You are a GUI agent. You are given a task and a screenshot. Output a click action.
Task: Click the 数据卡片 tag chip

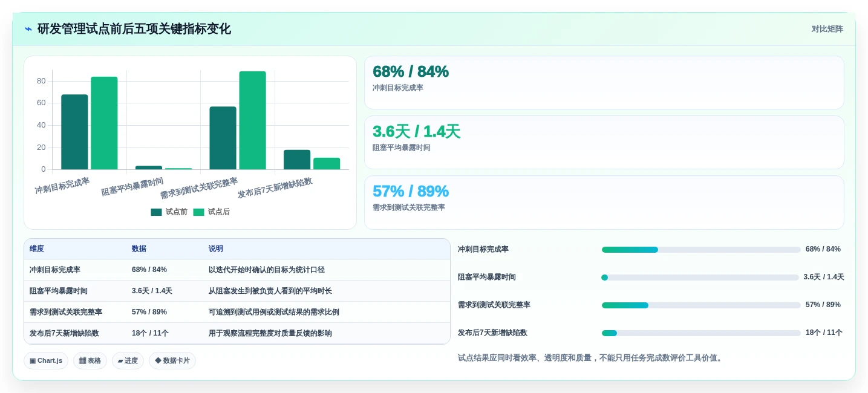172,361
